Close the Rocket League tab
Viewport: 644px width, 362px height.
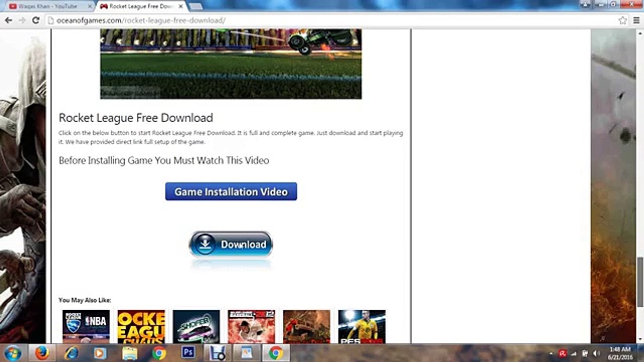pos(180,7)
